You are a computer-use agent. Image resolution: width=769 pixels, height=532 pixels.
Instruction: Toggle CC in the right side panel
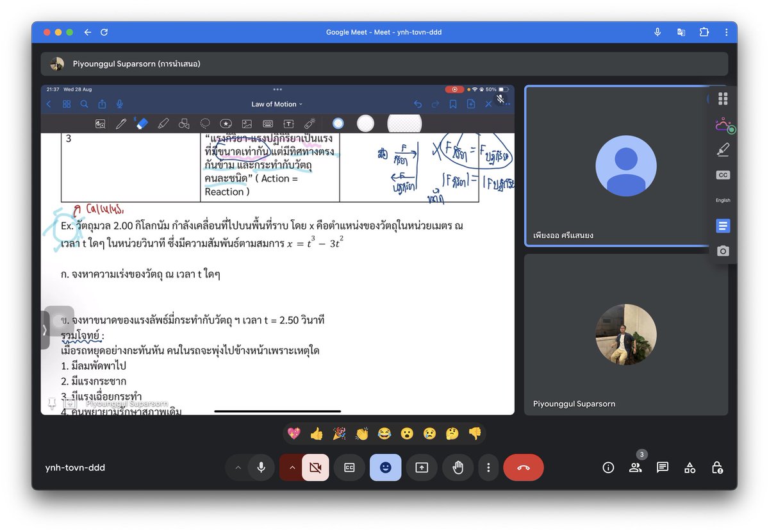point(723,175)
